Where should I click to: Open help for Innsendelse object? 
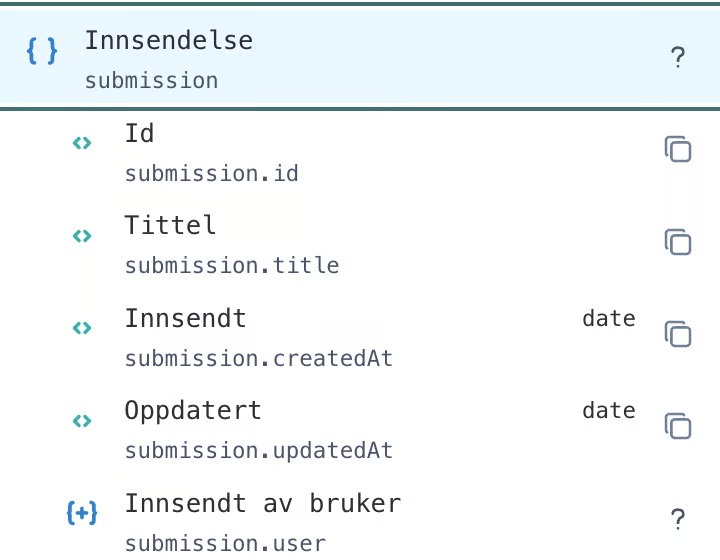pyautogui.click(x=678, y=58)
